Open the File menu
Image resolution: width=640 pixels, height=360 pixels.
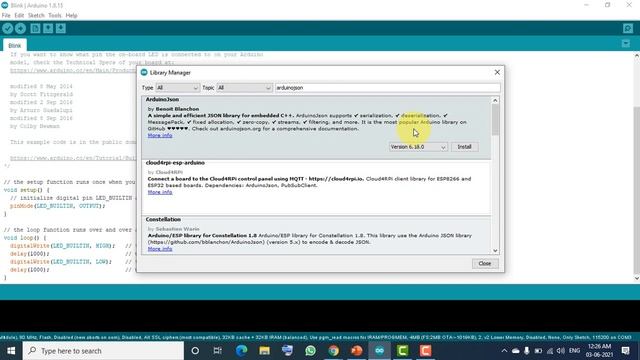(x=6, y=16)
